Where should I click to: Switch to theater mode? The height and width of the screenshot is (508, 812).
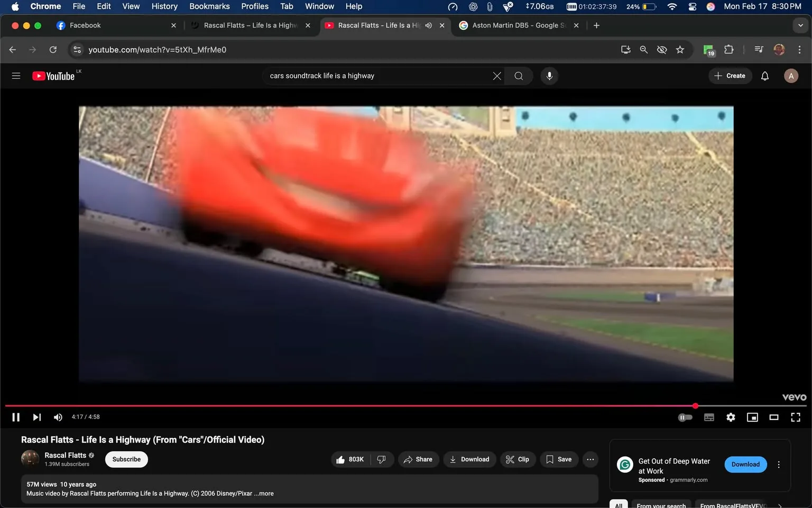774,417
